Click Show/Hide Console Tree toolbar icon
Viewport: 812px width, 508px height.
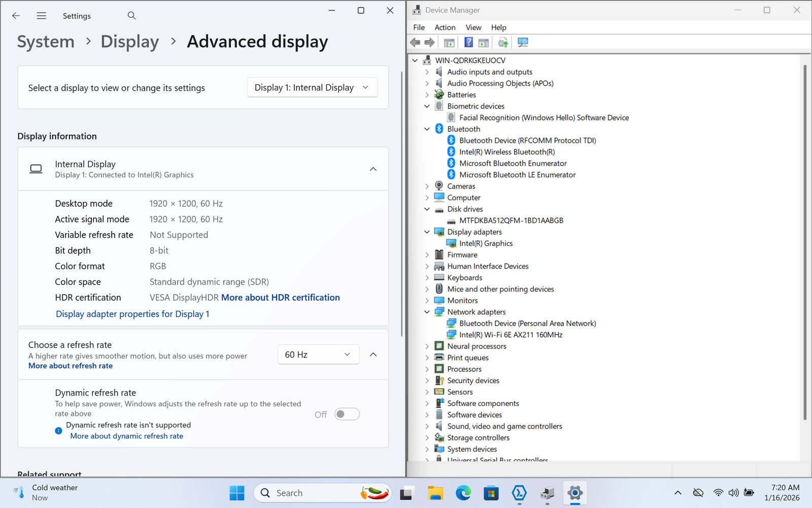click(449, 43)
